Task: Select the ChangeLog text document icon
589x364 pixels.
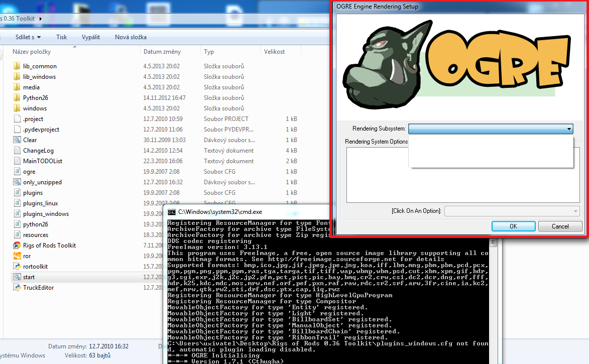Action: 17,151
